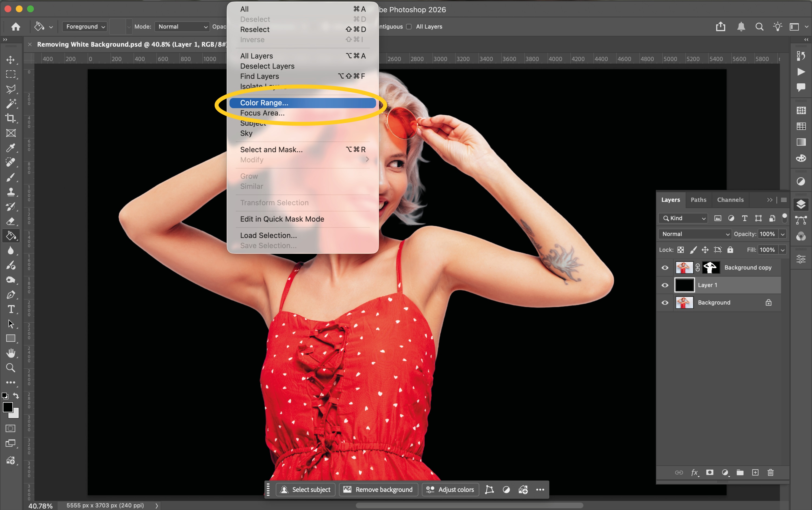Click the black foreground color swatch
The height and width of the screenshot is (510, 812).
8,407
